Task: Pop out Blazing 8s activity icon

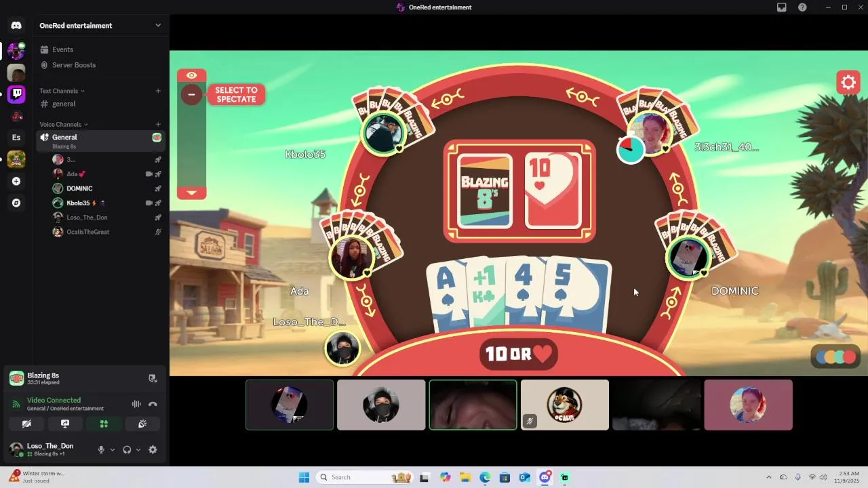Action: [x=153, y=378]
